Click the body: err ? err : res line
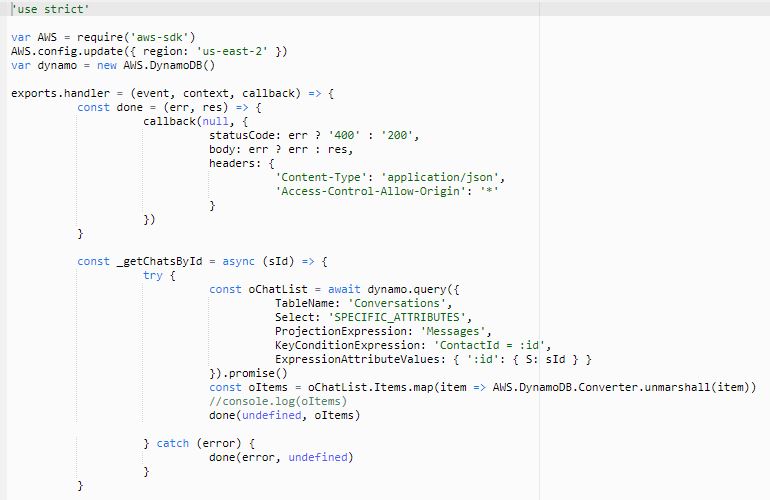Image resolution: width=770 pixels, height=500 pixels. click(x=281, y=149)
